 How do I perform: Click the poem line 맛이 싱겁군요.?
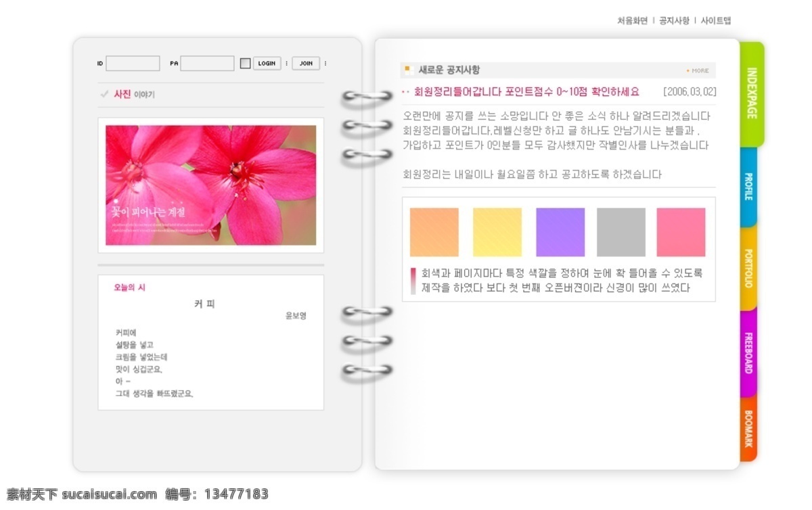tap(139, 369)
